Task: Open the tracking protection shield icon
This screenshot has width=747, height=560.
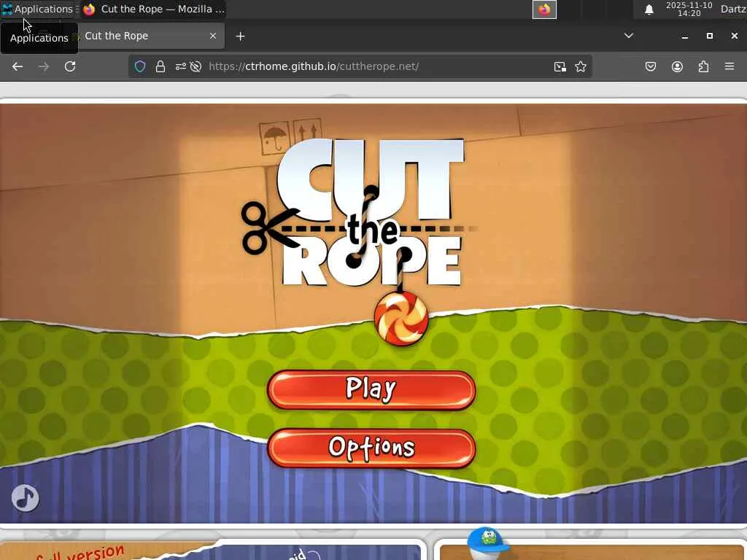Action: click(139, 66)
